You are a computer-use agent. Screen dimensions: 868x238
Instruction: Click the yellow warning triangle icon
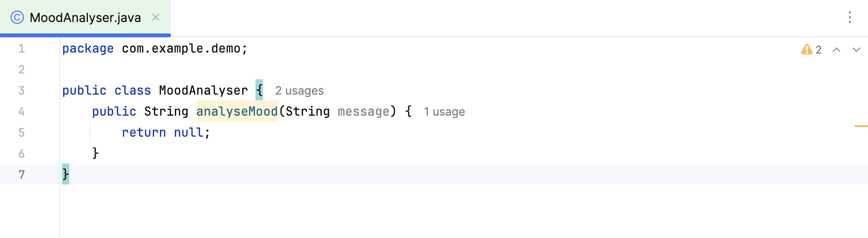pyautogui.click(x=806, y=50)
